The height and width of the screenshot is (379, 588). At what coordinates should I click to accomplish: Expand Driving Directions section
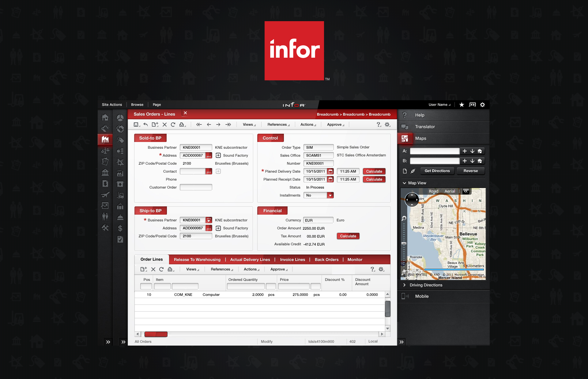404,285
